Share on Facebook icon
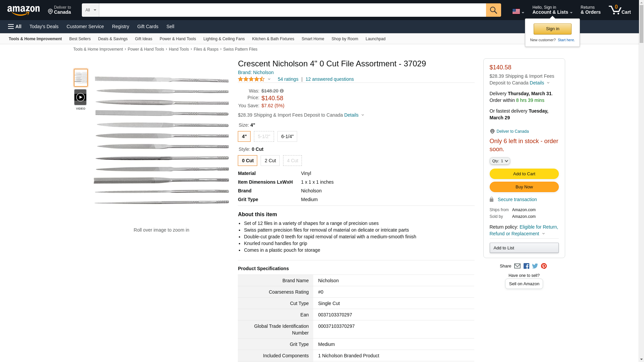Screen dimensions: 644x362 (526, 266)
